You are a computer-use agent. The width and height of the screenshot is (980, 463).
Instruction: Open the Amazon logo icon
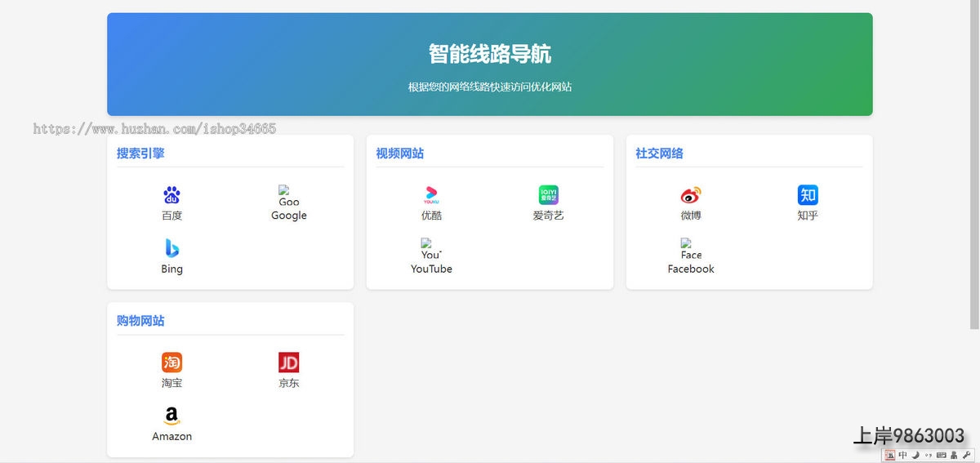click(x=171, y=416)
